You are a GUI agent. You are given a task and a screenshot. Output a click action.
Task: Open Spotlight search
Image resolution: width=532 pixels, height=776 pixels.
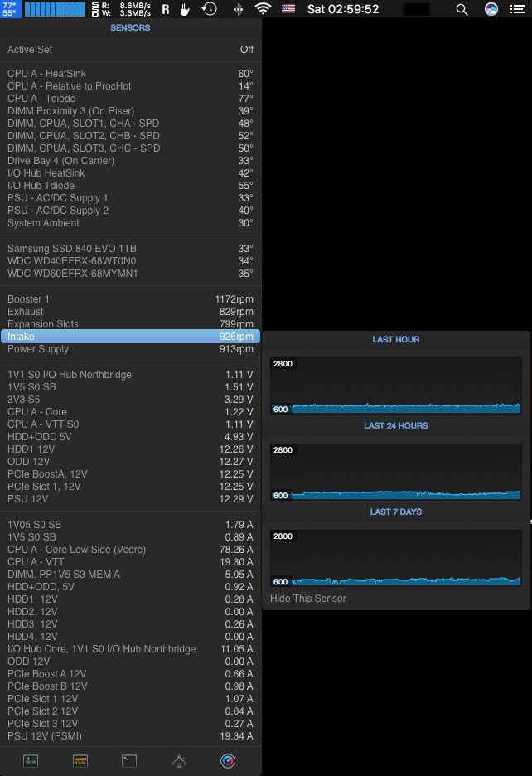click(x=462, y=9)
